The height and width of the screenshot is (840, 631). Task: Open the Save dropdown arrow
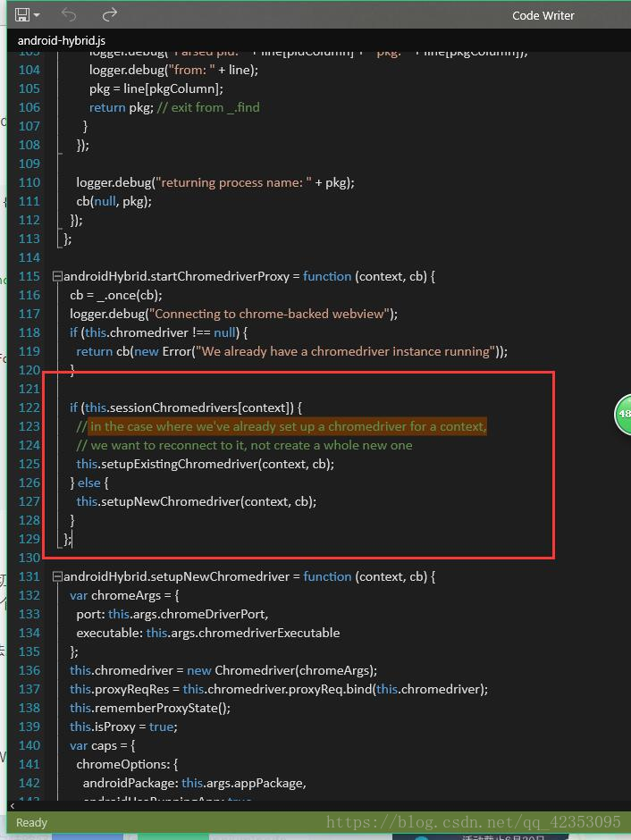(37, 15)
